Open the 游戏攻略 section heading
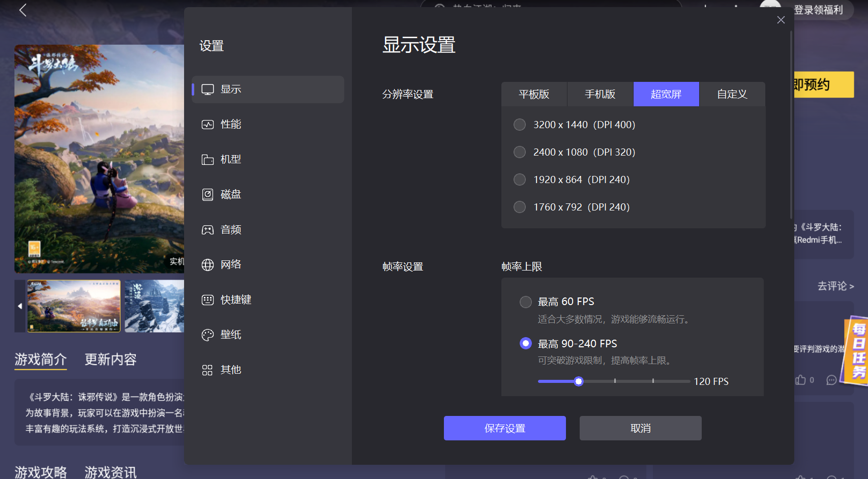 click(x=41, y=472)
